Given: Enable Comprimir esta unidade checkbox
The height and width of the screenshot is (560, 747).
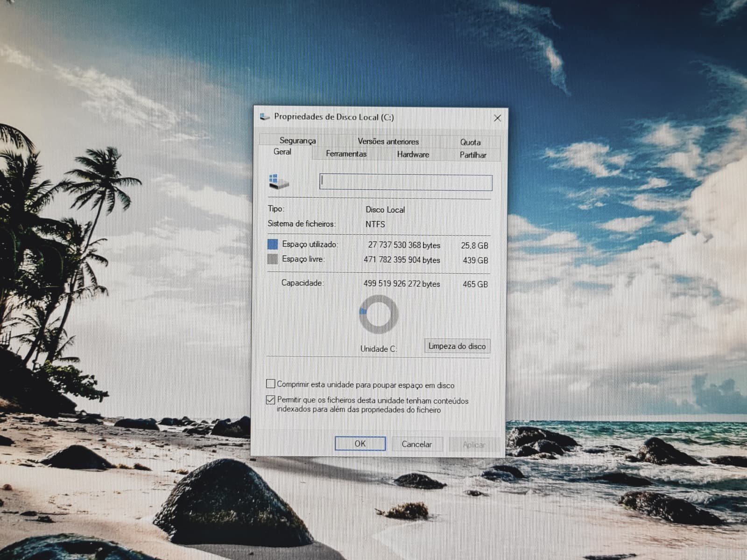Looking at the screenshot, I should (x=270, y=384).
